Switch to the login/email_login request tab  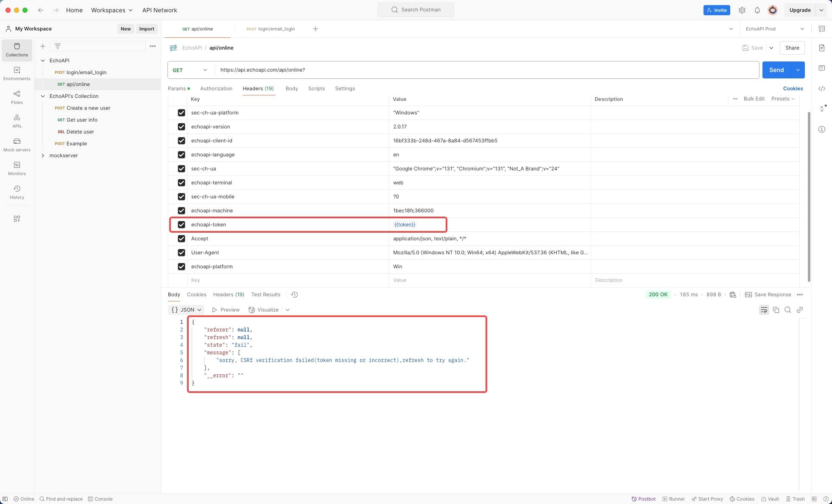pyautogui.click(x=271, y=29)
